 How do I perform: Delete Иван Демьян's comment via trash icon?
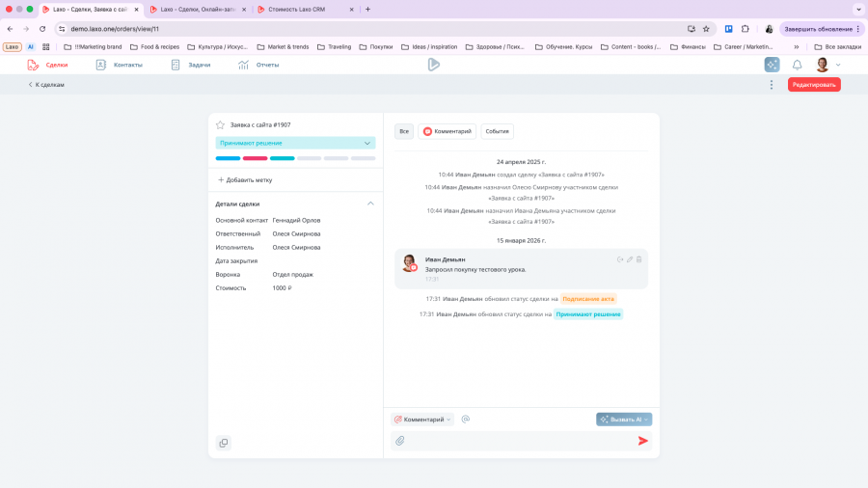click(x=638, y=259)
